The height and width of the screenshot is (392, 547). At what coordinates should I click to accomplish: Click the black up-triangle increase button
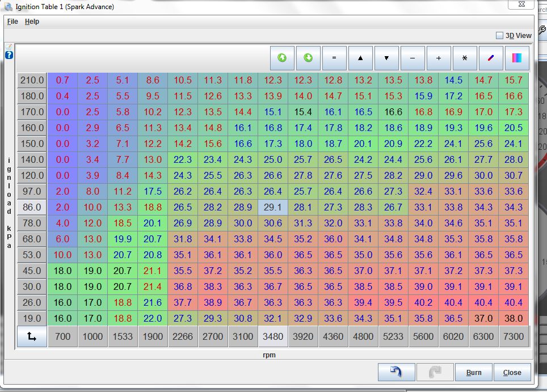tap(360, 58)
